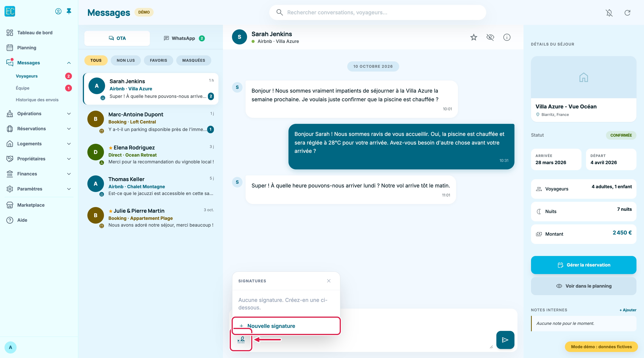The height and width of the screenshot is (358, 644).
Task: Click the signature pen icon in composer
Action: (x=241, y=340)
